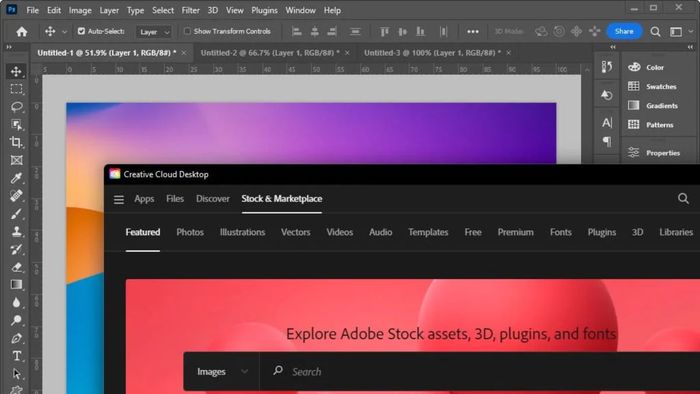This screenshot has height=394, width=700.
Task: Expand the left toolbar double arrows
Action: point(9,47)
